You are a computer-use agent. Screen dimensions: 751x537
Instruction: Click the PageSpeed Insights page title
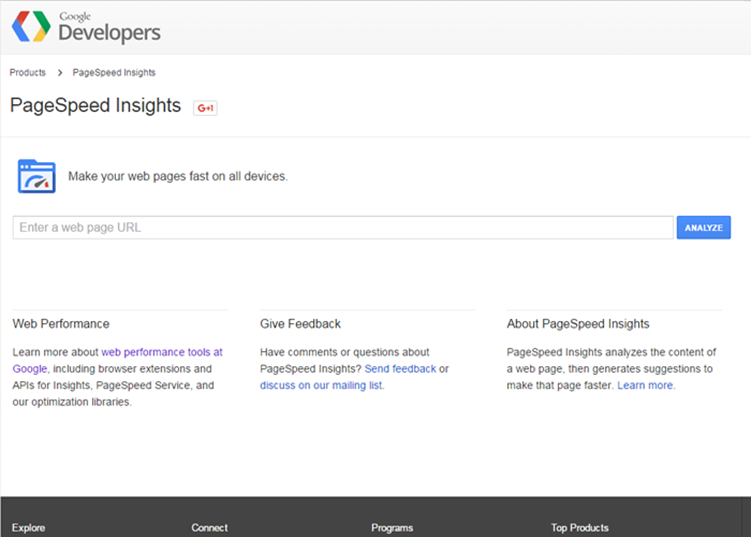click(95, 106)
